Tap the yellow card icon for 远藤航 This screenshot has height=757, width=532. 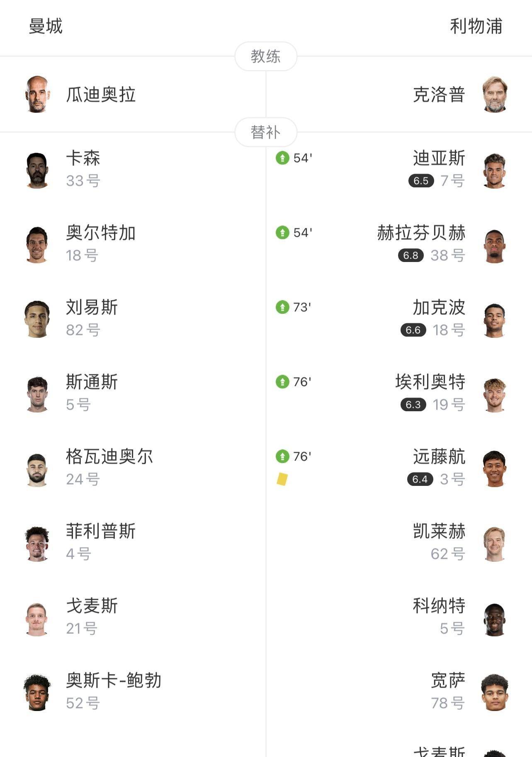(282, 479)
